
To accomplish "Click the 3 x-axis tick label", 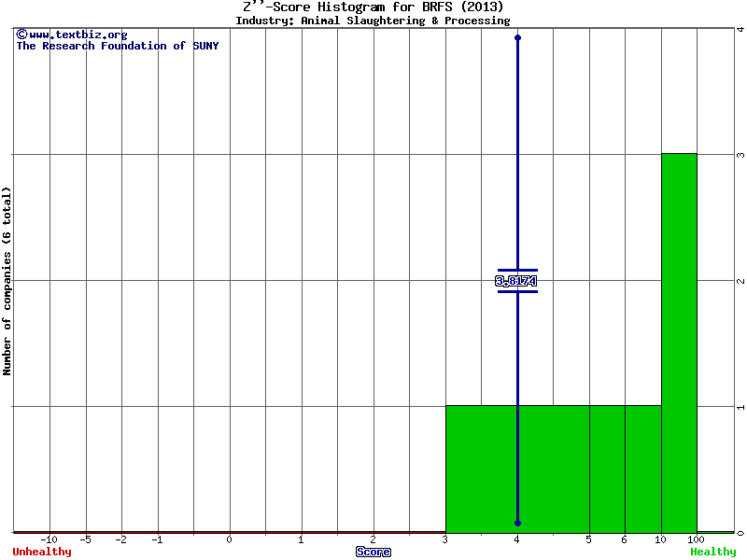I will (445, 539).
